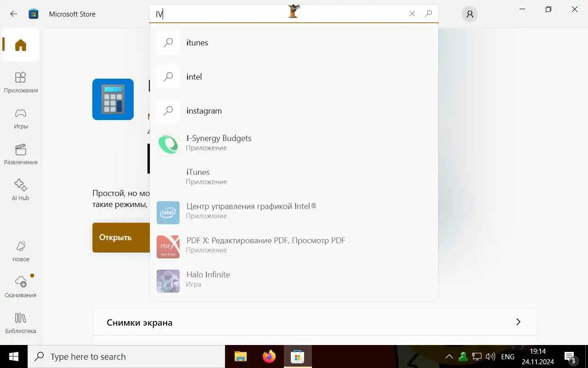Select the itunes search suggestion
This screenshot has height=368, width=588.
tap(294, 43)
